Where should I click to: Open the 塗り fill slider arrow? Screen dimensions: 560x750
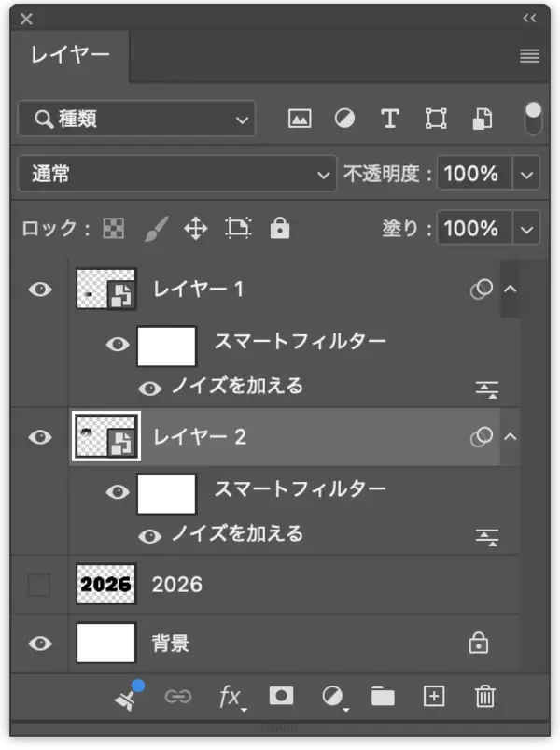coord(526,229)
